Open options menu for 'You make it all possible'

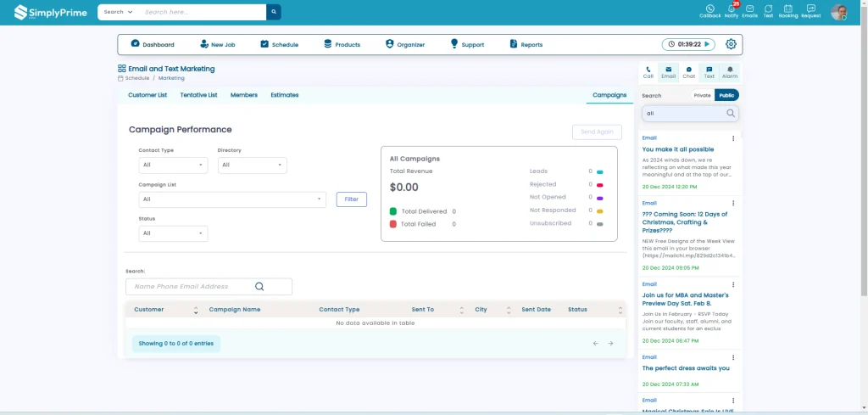click(x=733, y=138)
